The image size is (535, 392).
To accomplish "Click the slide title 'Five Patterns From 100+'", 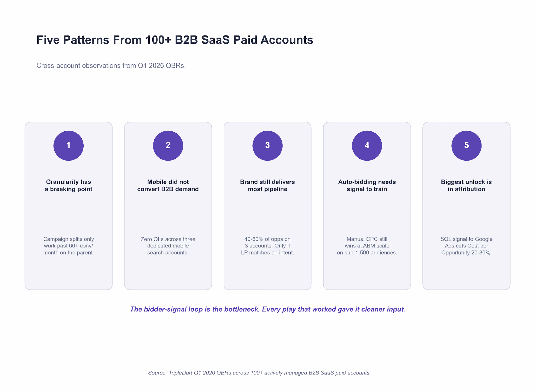I will tap(175, 40).
